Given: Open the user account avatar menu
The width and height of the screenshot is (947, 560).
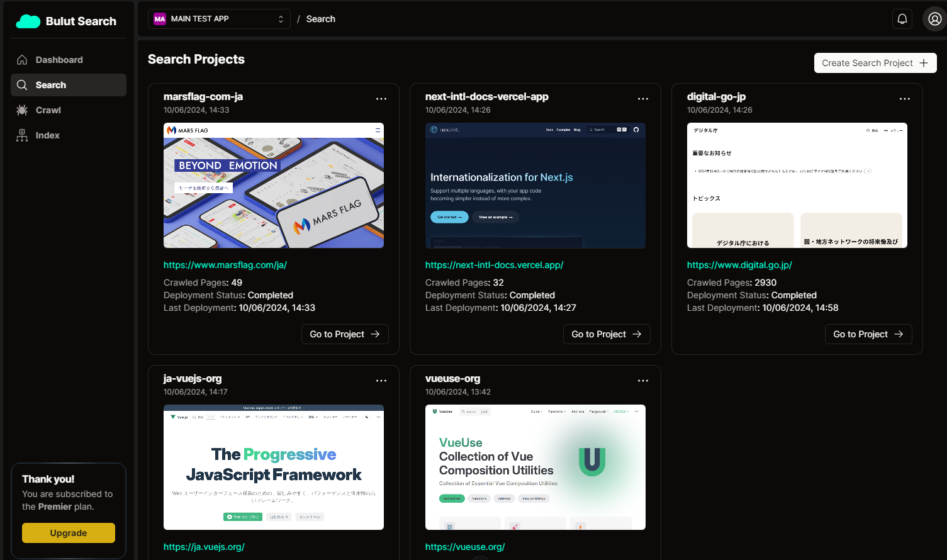Looking at the screenshot, I should click(x=934, y=19).
